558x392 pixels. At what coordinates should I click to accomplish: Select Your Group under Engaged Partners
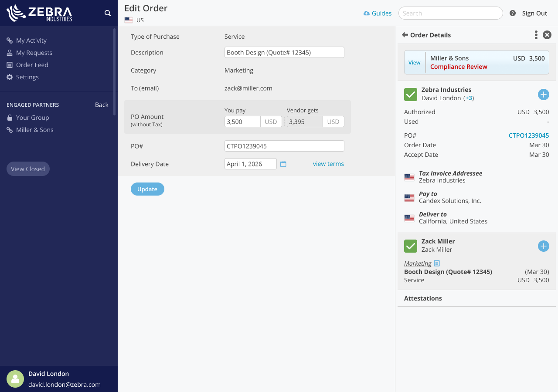point(33,118)
